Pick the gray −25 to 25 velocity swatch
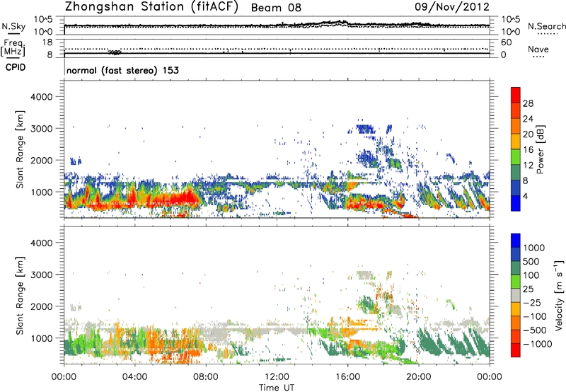Viewport: 566px width, 392px height. point(516,295)
